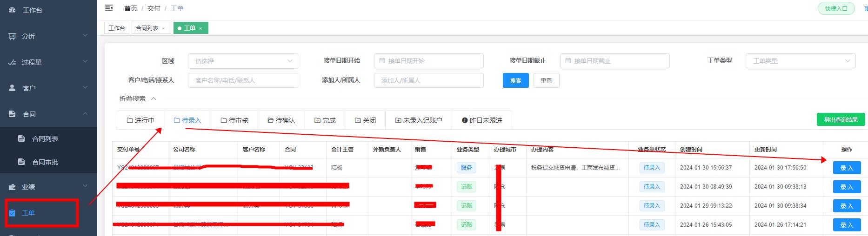
Task: Click the 工单 clipboard icon in sidebar
Action: tap(12, 213)
